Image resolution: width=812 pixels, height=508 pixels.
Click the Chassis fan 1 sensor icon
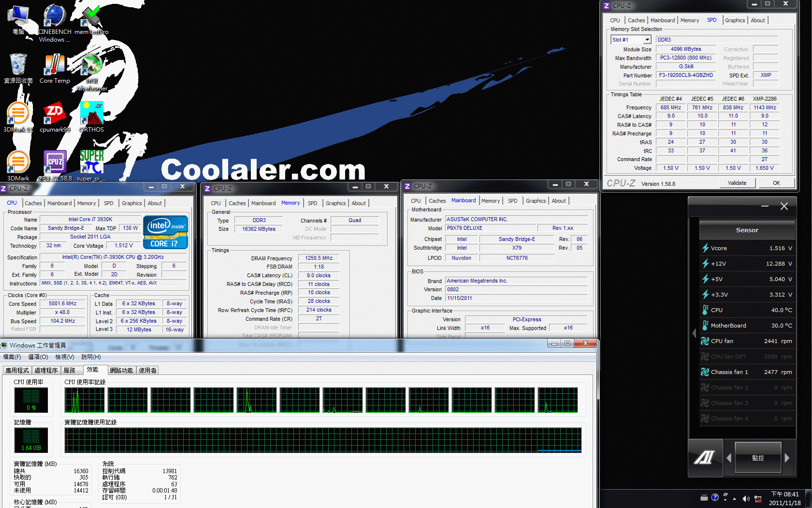(705, 372)
